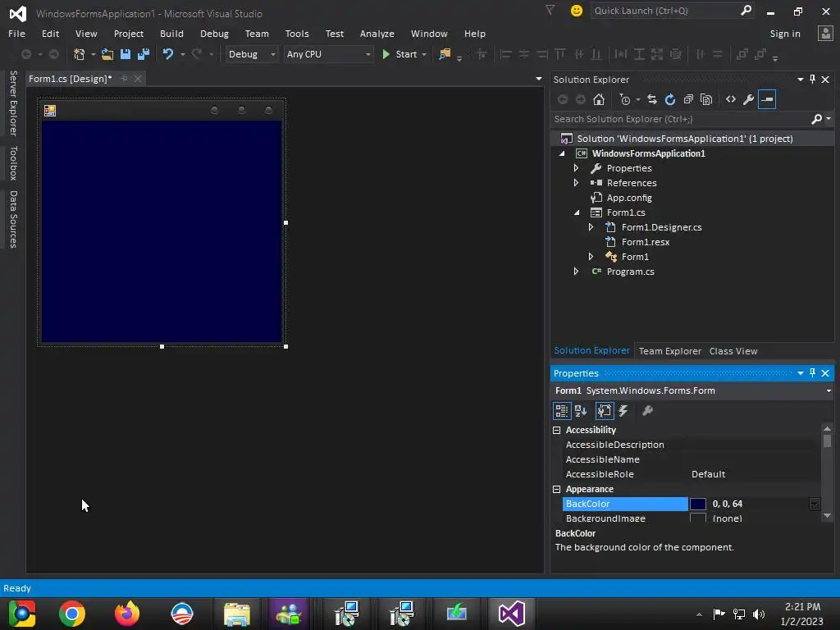Click the feedback smiley face icon

coord(577,11)
